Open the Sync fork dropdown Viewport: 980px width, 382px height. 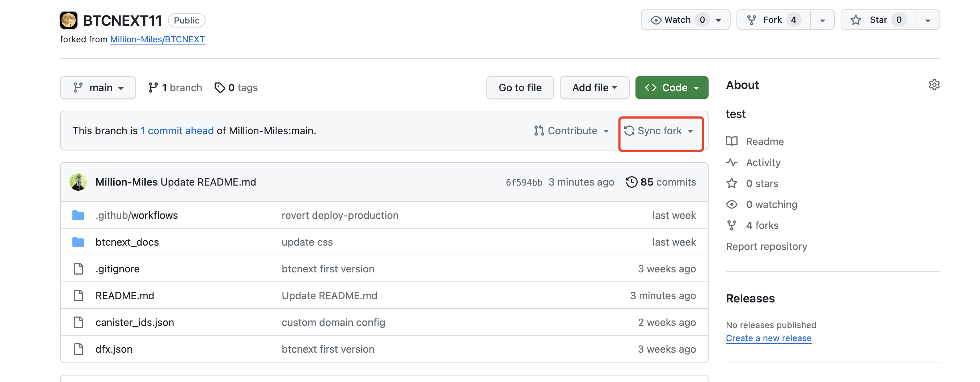659,131
